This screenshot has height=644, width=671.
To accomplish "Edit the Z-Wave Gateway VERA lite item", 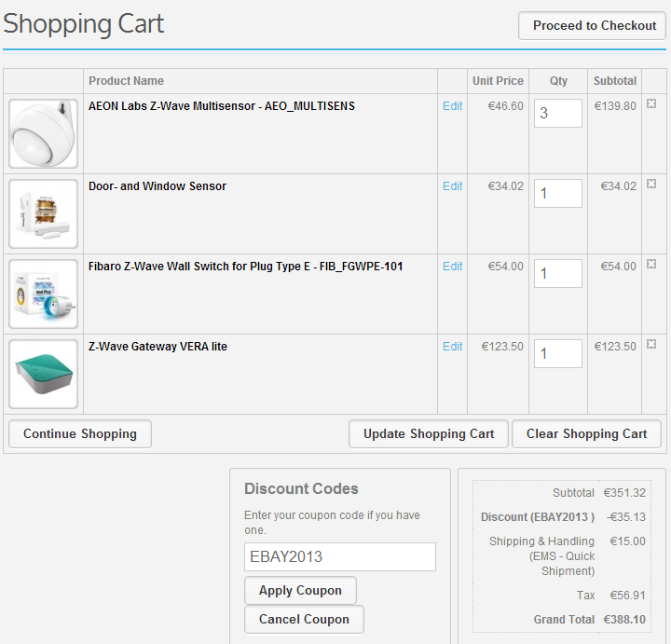I will coord(452,346).
